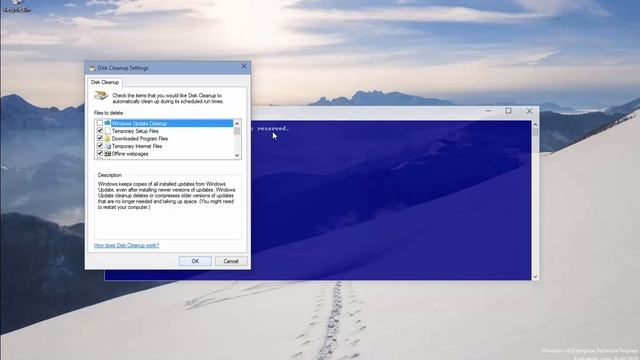640x360 pixels.
Task: Maximize the command prompt window
Action: [508, 111]
